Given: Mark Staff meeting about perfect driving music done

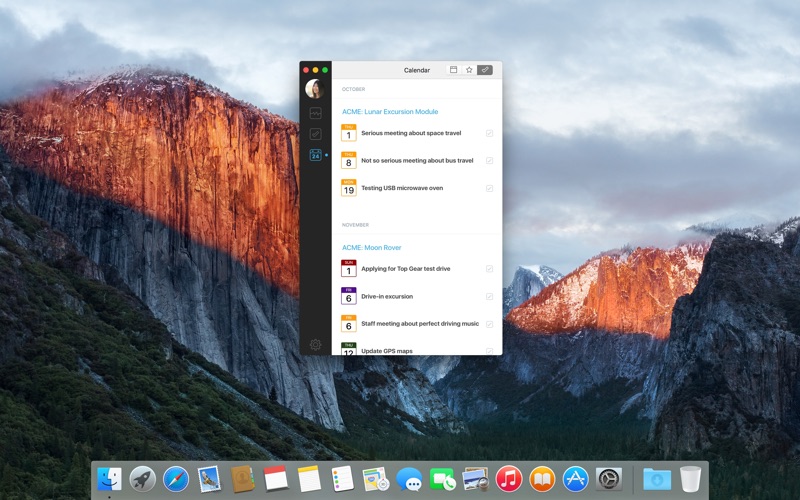Looking at the screenshot, I should [x=489, y=324].
